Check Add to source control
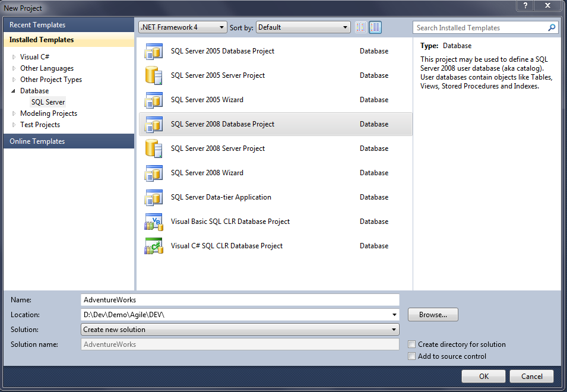This screenshot has width=567, height=392. [411, 356]
